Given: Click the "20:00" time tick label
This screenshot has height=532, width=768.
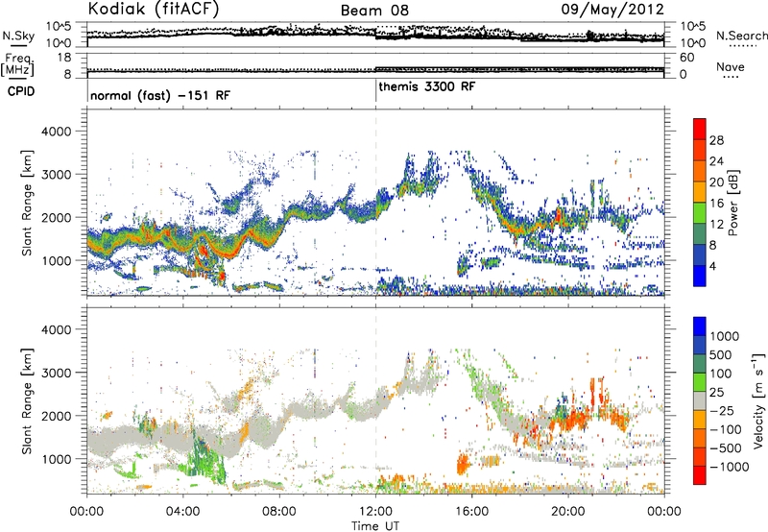Looking at the screenshot, I should coord(567,512).
